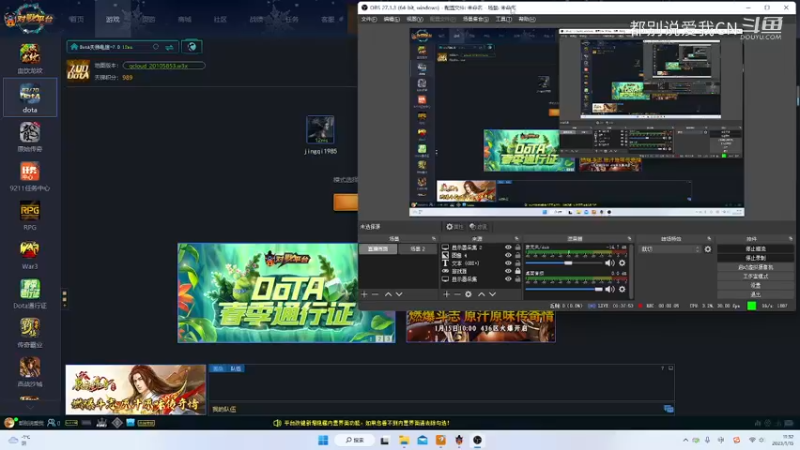The image size is (800, 450).
Task: Open the 编辑(E) menu in OBS
Action: (391, 19)
